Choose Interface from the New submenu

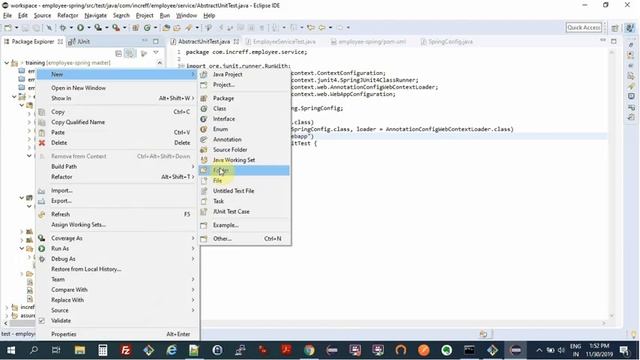click(244, 119)
